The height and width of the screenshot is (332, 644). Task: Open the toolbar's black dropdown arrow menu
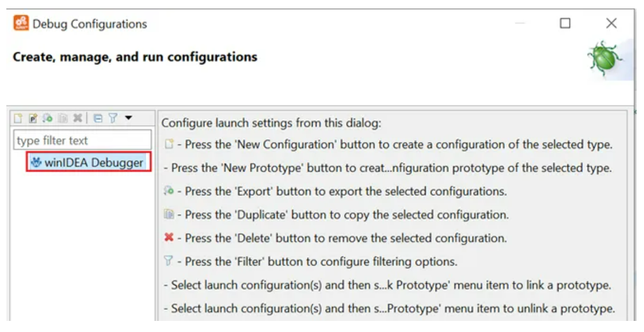click(128, 118)
